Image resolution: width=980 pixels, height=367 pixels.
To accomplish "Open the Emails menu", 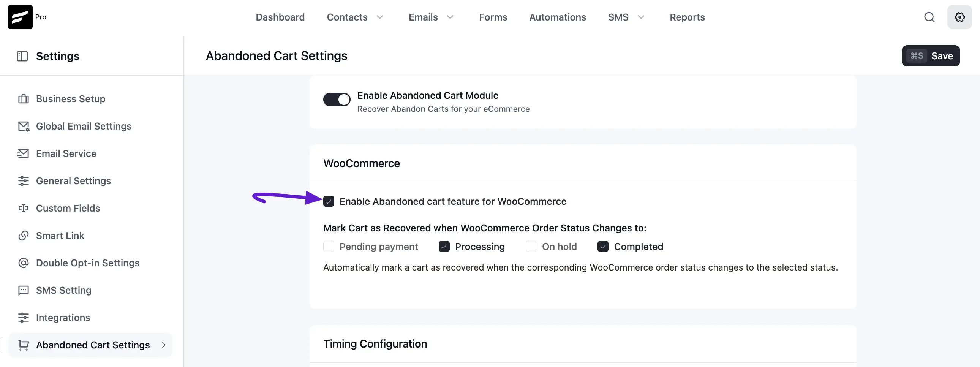I will point(423,17).
